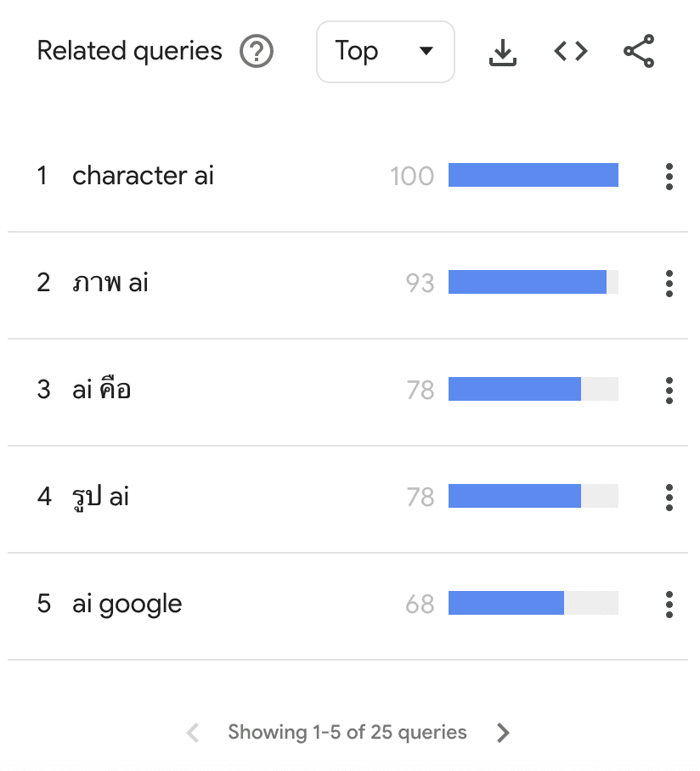Open the ai google query
Image resolution: width=700 pixels, height=771 pixels.
(x=127, y=605)
